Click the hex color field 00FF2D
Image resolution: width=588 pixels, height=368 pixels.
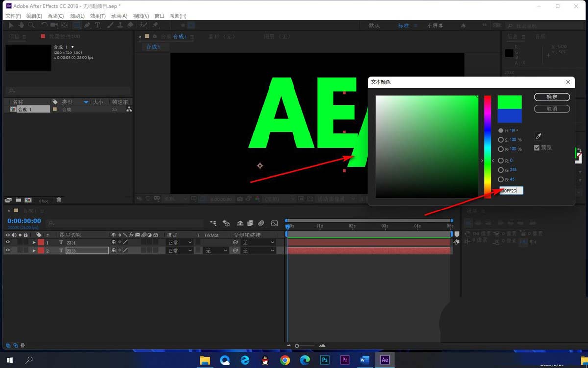512,190
